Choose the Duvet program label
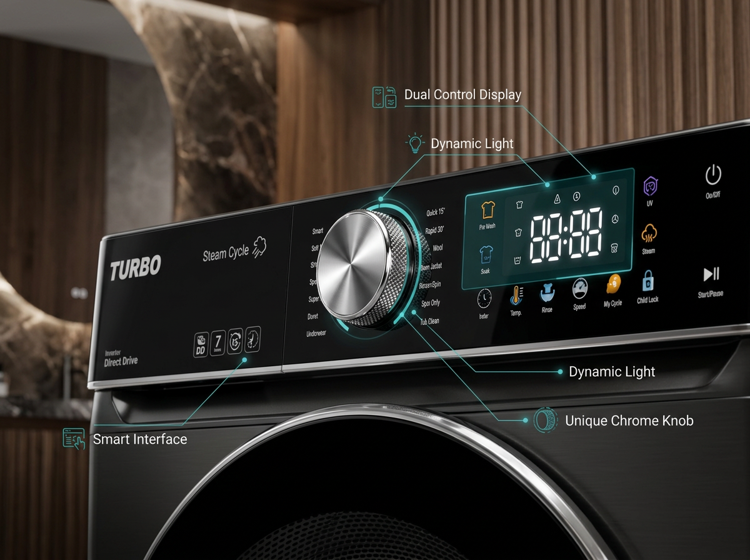The width and height of the screenshot is (750, 560). [x=312, y=317]
